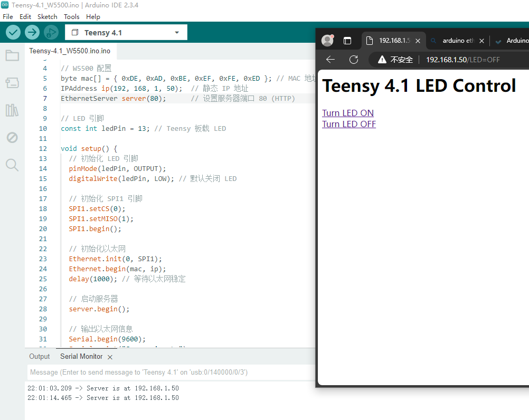Viewport: 529px width, 420px height.
Task: Switch to the Output panel tab
Action: [40, 356]
